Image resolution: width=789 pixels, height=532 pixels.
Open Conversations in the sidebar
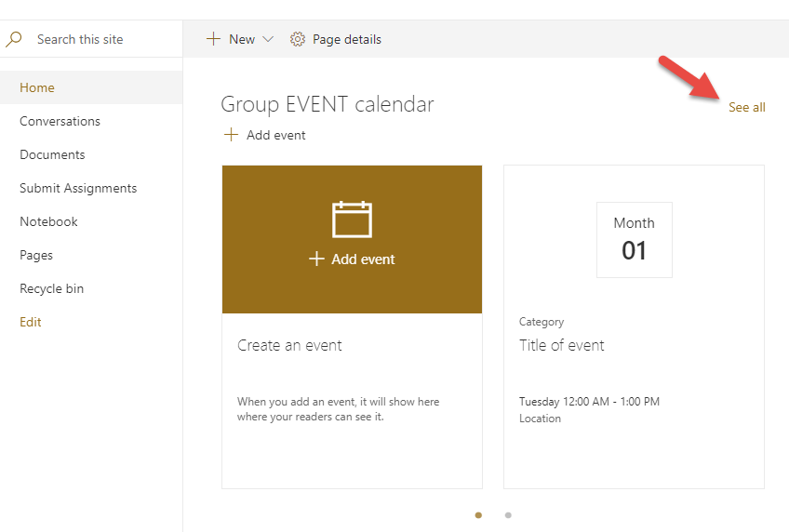[60, 121]
